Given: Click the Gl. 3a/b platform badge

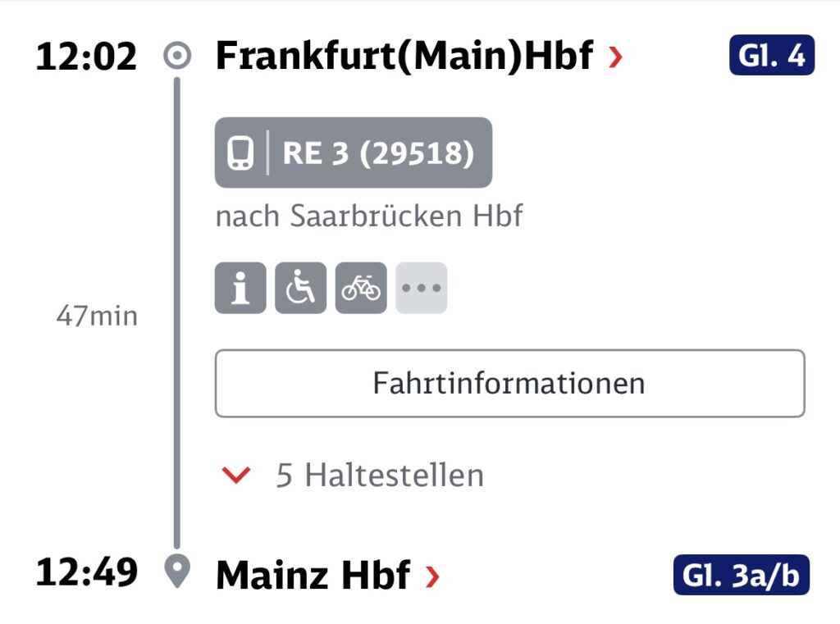Looking at the screenshot, I should 742,576.
